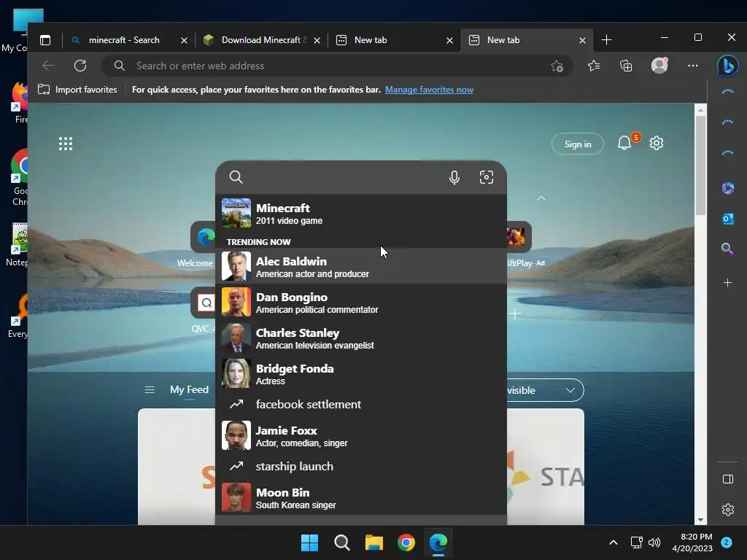Expand the content visibility dropdown
Viewport: 747px width, 560px height.
click(x=544, y=390)
